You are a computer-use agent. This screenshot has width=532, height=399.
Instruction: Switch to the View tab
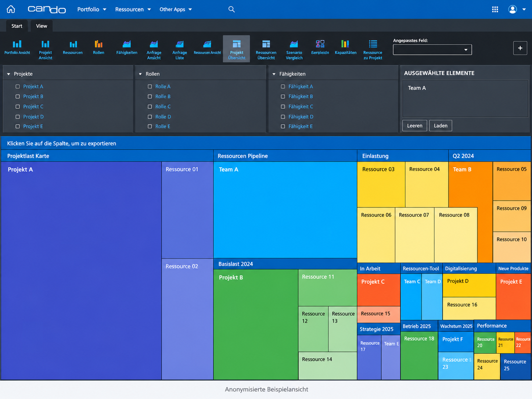42,26
